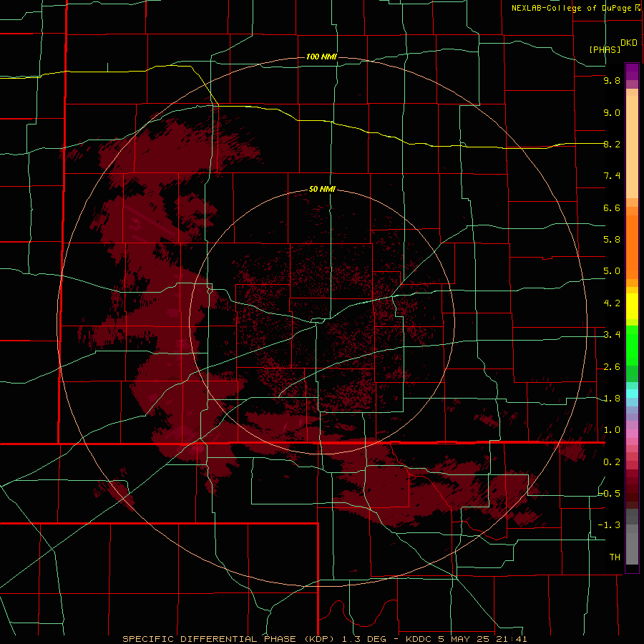Select the 9.0 value on the color scale

tap(612, 112)
